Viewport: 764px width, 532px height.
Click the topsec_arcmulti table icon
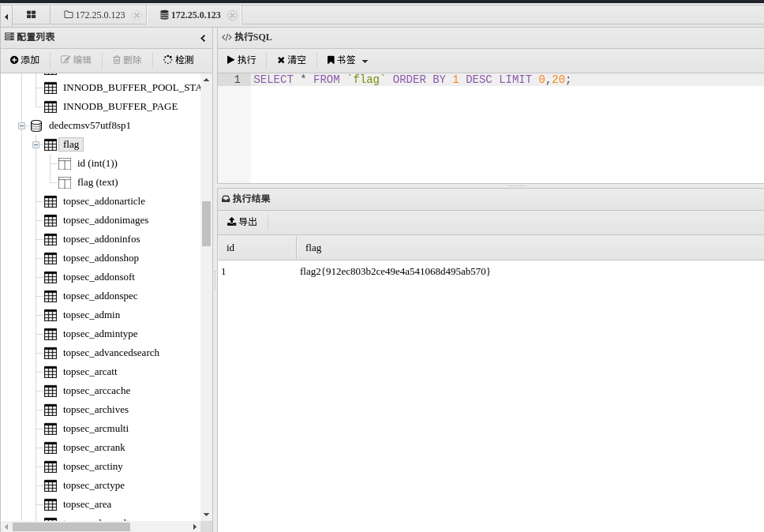click(x=51, y=429)
